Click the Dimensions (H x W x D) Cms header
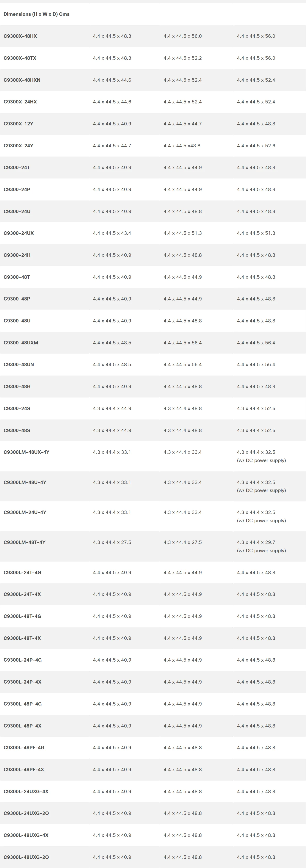Screen dimensions: 306x868 [36, 14]
